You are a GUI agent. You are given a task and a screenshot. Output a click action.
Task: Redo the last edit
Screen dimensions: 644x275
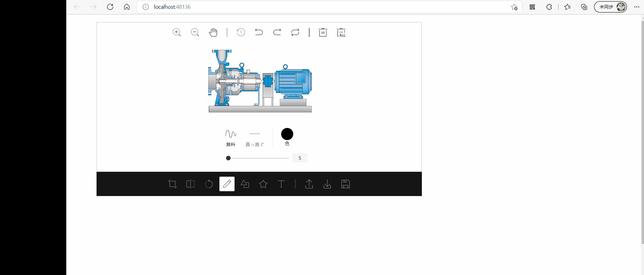277,32
